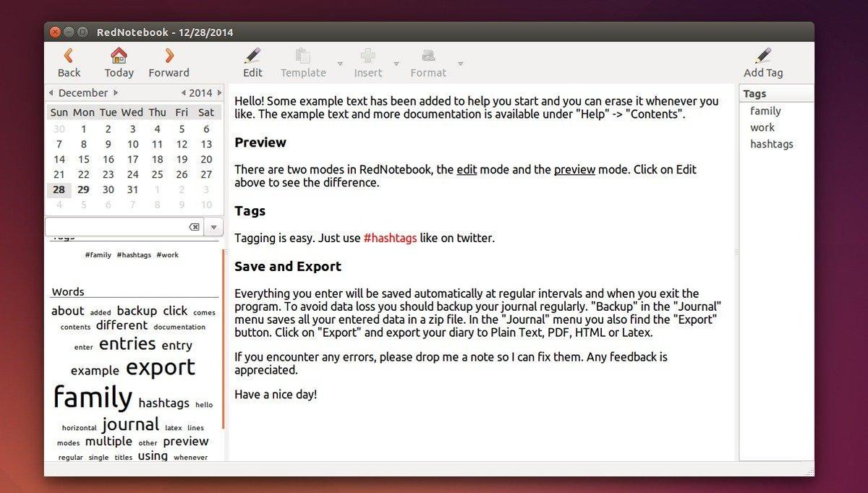Image resolution: width=868 pixels, height=493 pixels.
Task: Go back one day with Back arrow
Action: (x=69, y=62)
